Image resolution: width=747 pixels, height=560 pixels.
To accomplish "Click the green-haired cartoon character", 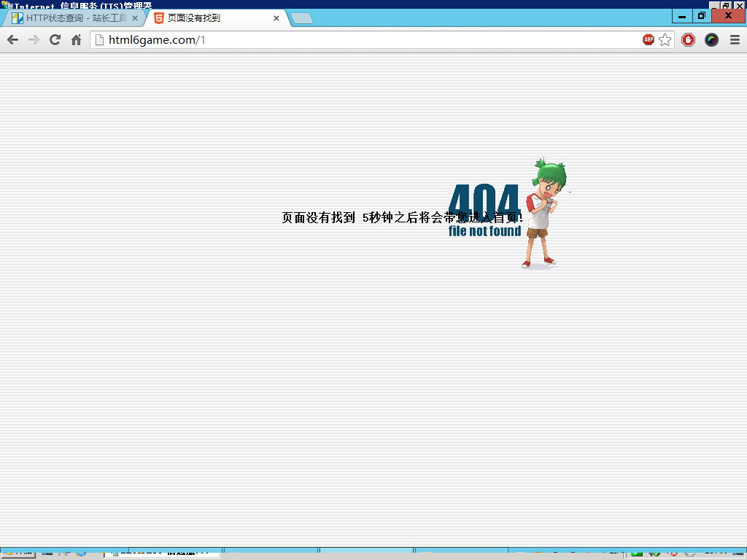I will (x=546, y=214).
